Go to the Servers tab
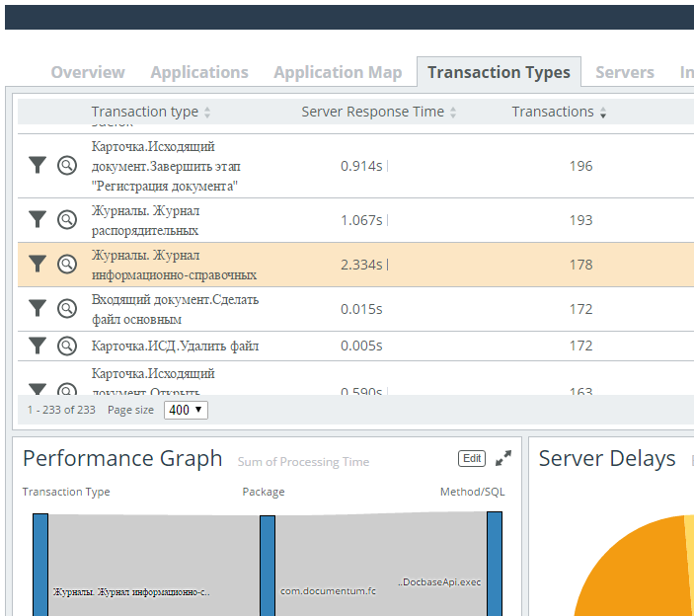 (x=625, y=72)
